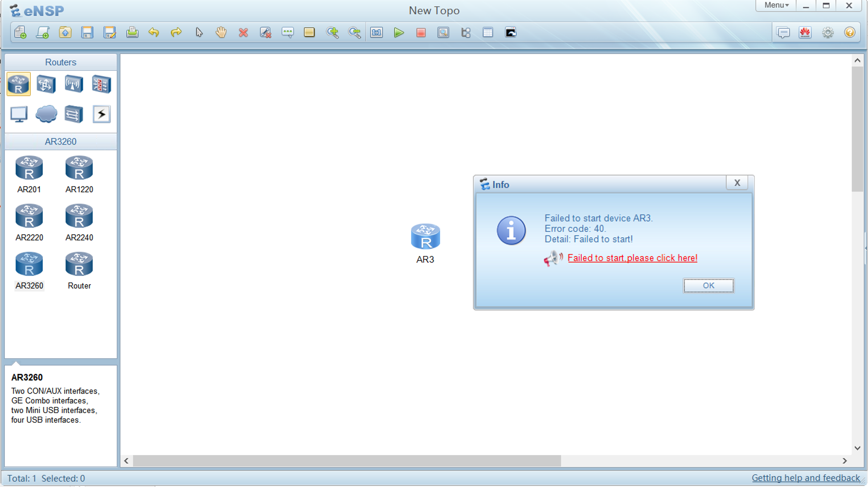Click the horizontal scrollbar thumb

pyautogui.click(x=347, y=461)
